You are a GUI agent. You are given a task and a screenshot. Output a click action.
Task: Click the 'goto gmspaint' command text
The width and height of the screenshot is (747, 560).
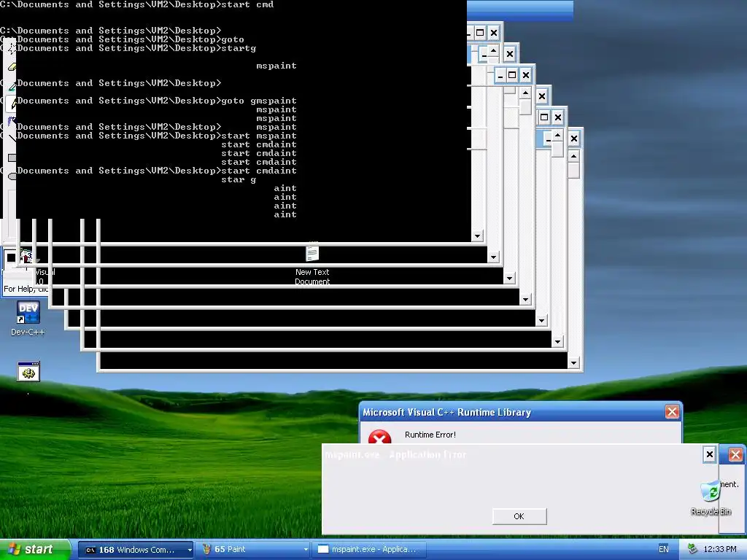click(x=259, y=101)
